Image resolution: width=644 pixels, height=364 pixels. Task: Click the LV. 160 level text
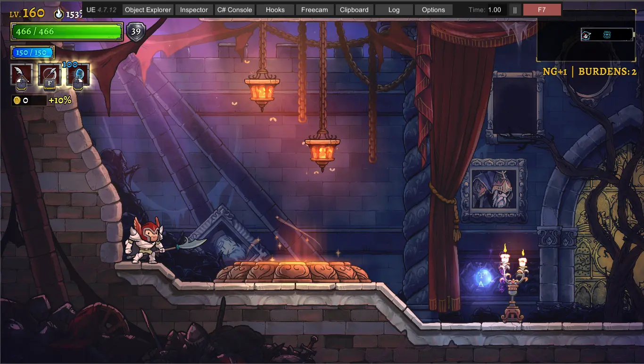point(27,13)
